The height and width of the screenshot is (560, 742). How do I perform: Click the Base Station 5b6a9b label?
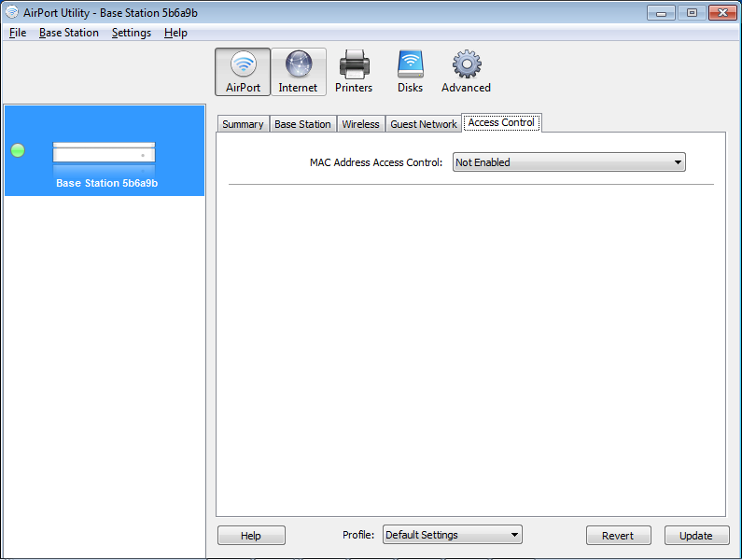pos(107,183)
